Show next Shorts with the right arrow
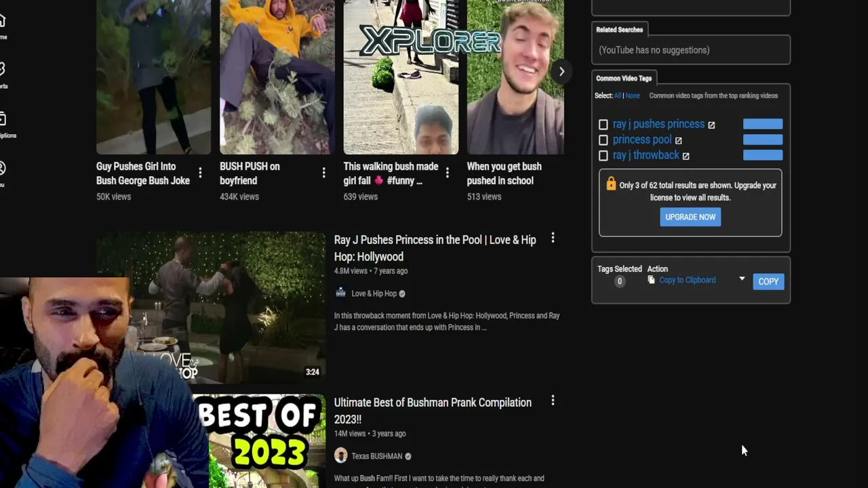This screenshot has width=868, height=488. (x=561, y=71)
